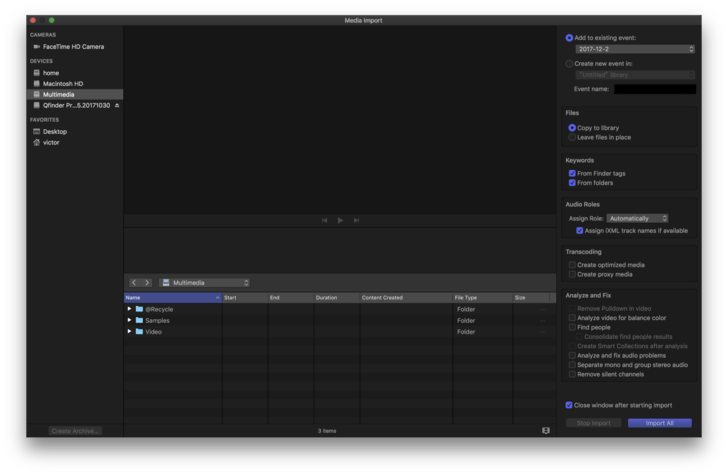
Task: Navigate back with the left arrow
Action: click(x=134, y=283)
